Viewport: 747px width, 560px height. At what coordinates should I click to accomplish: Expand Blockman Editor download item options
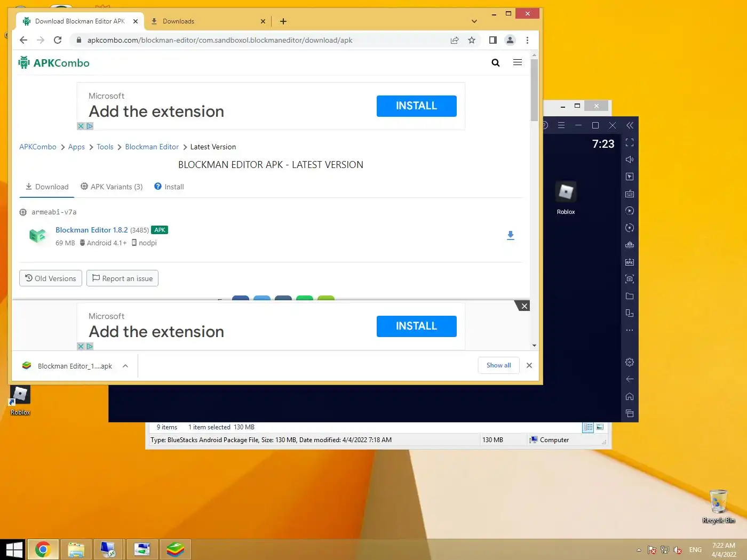tap(125, 366)
